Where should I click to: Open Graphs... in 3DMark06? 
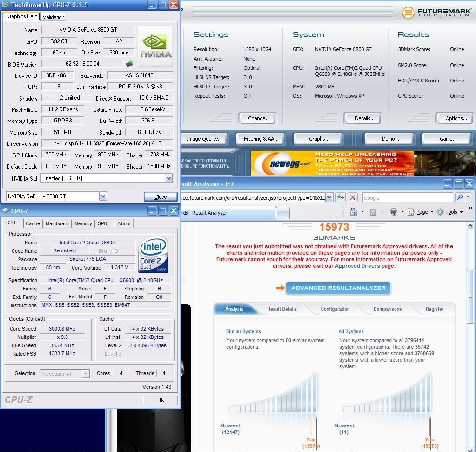click(319, 139)
